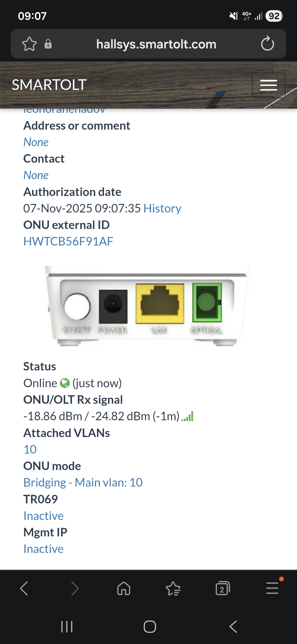Configure the Mgmt IP Inactive setting
297x644 pixels.
click(x=43, y=549)
